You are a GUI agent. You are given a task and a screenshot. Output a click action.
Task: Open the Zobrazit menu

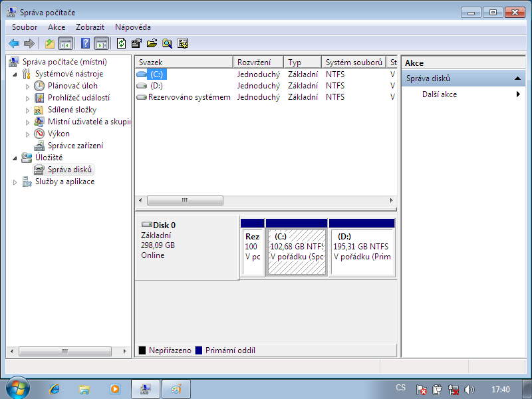pos(90,27)
